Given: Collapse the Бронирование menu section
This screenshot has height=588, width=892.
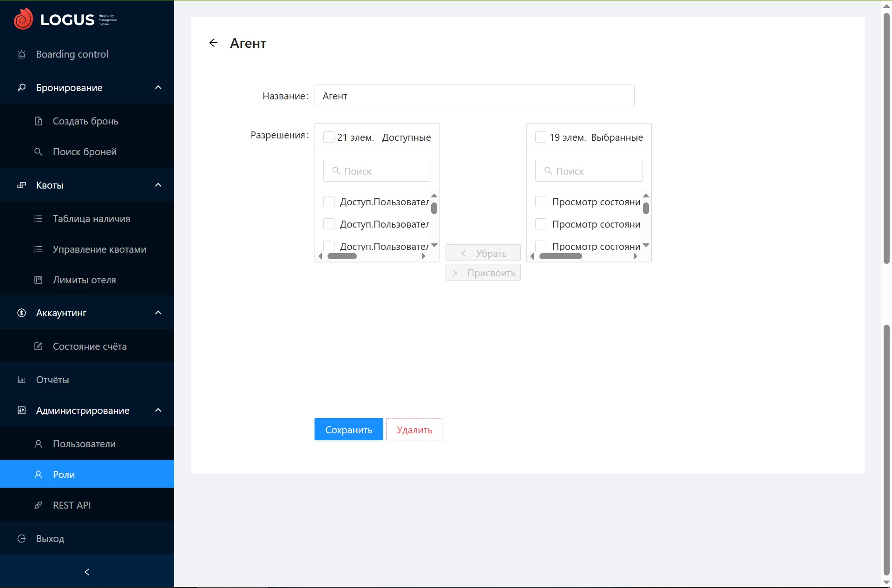Looking at the screenshot, I should (158, 88).
